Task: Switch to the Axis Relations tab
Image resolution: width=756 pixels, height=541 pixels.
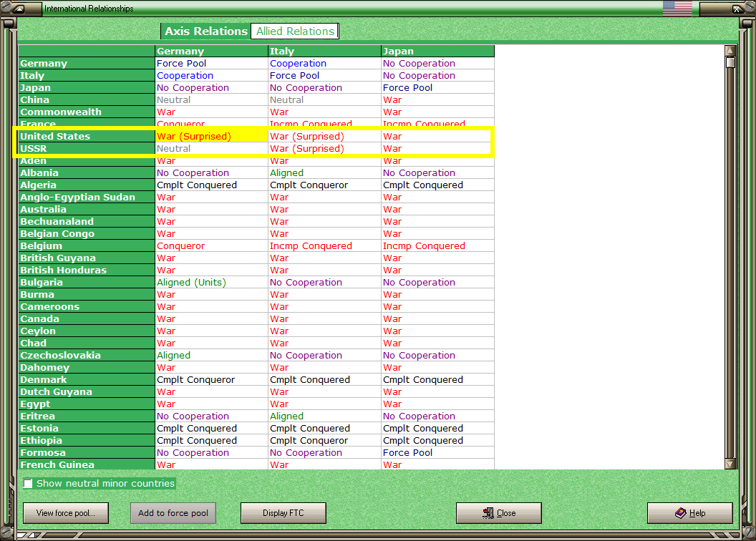Action: pyautogui.click(x=206, y=31)
